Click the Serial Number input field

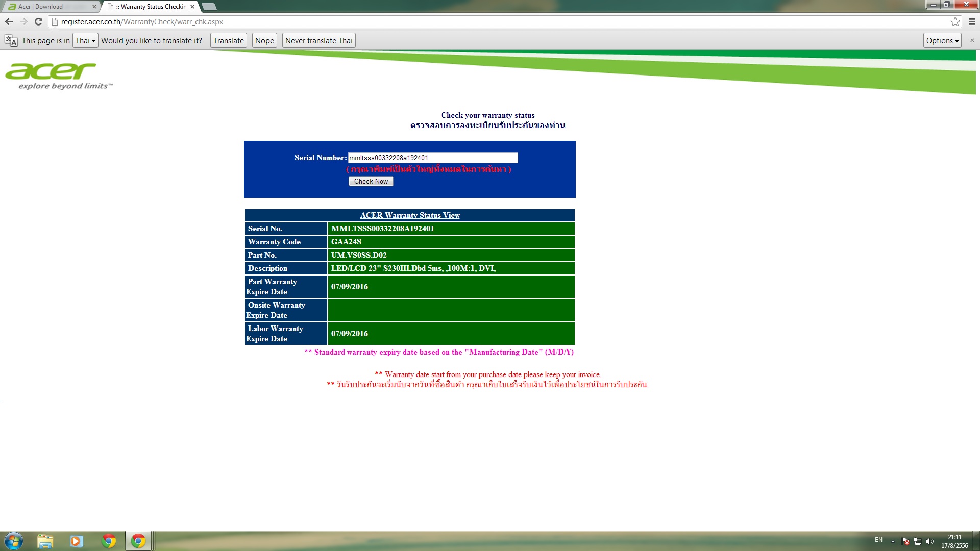tap(432, 158)
